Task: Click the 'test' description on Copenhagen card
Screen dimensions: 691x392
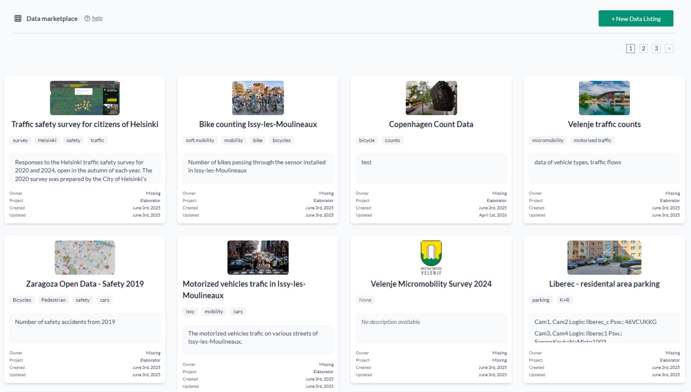Action: point(366,162)
